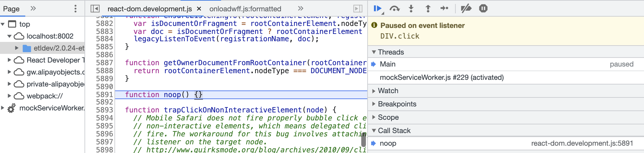This screenshot has height=153, width=644.
Task: Select the Page navigator tab
Action: [11, 9]
